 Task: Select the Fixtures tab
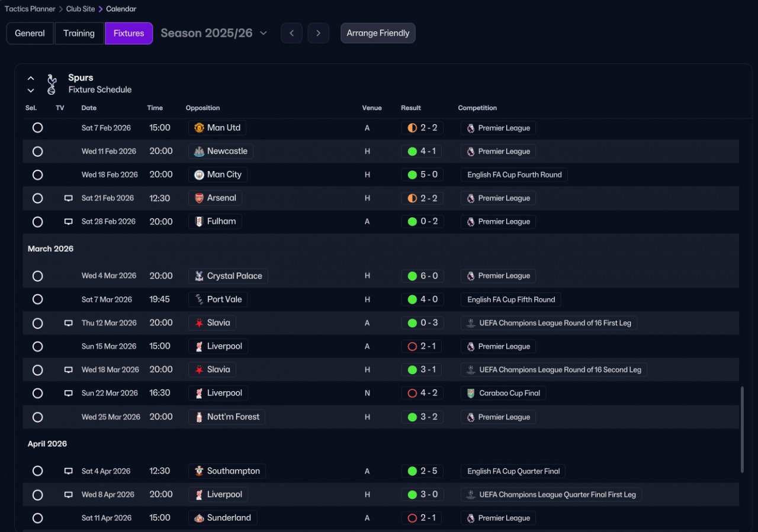129,33
